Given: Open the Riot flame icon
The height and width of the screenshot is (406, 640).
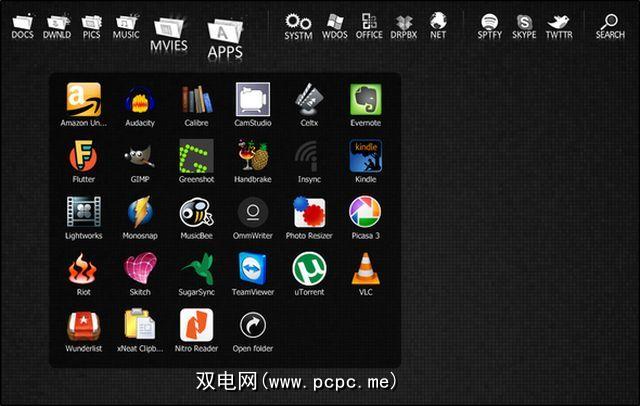Looking at the screenshot, I should click(84, 273).
